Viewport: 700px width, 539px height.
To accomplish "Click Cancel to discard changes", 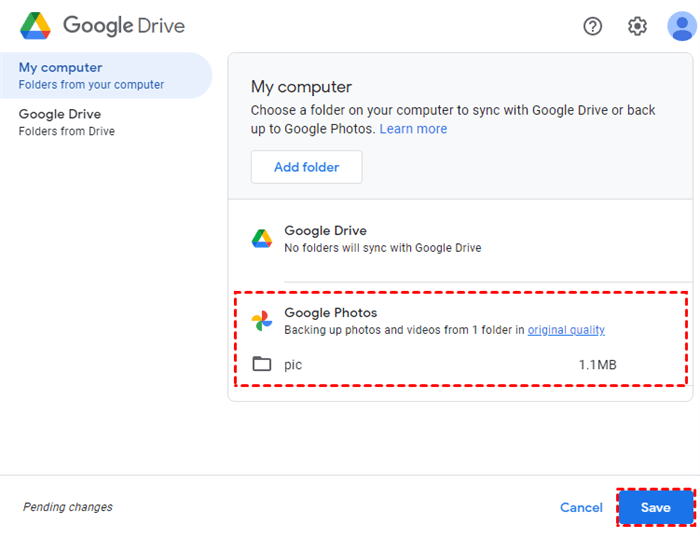I will click(581, 507).
